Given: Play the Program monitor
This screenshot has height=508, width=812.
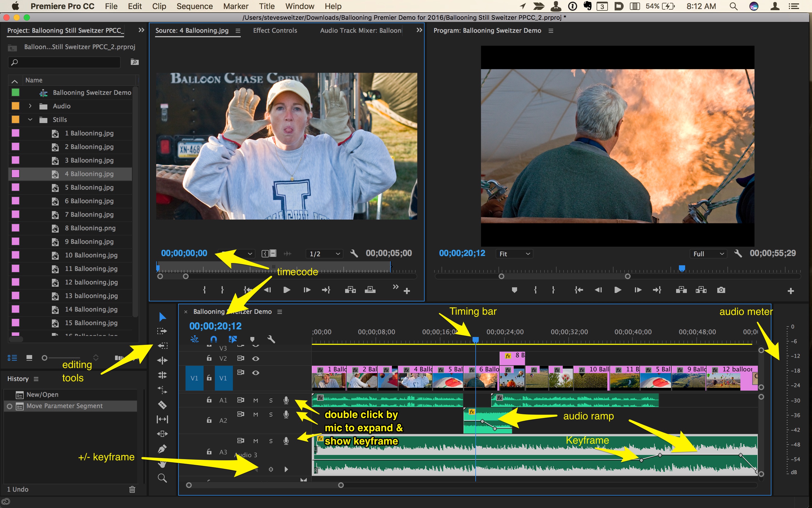Looking at the screenshot, I should point(618,290).
